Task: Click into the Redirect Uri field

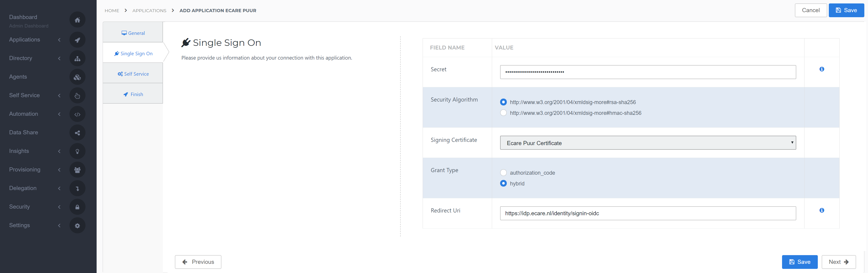Action: click(x=648, y=213)
